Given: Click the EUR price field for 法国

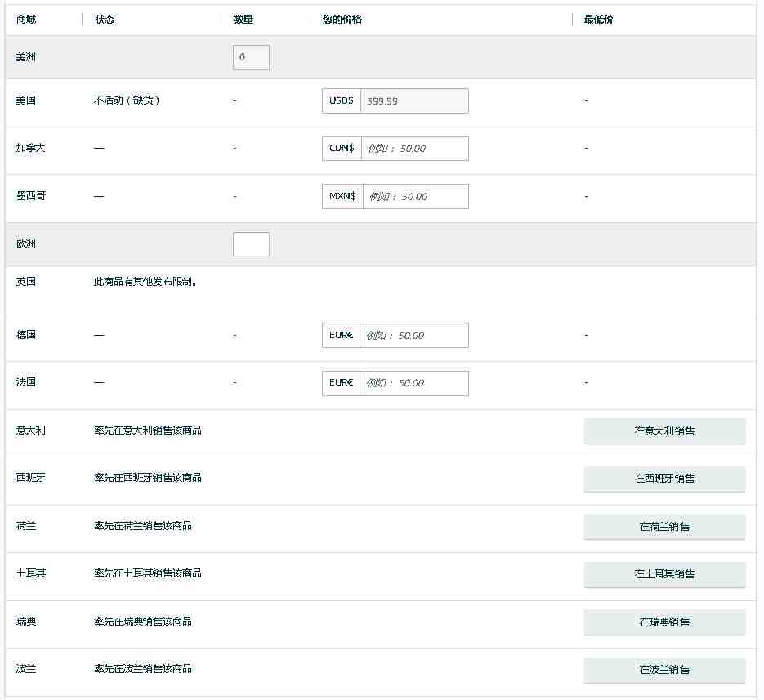Looking at the screenshot, I should coord(414,383).
